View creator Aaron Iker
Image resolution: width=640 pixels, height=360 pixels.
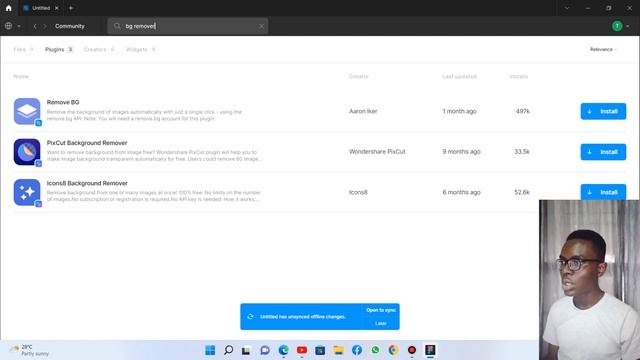(x=363, y=111)
